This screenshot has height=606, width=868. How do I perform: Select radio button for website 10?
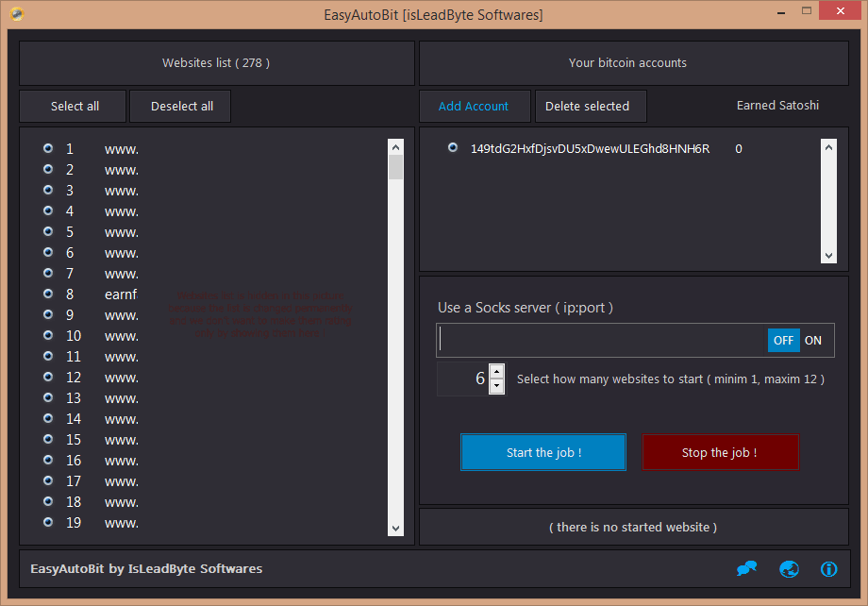tap(48, 335)
